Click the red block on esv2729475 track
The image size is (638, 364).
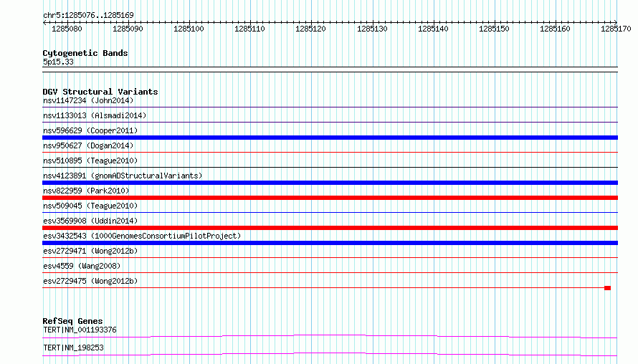tap(607, 288)
